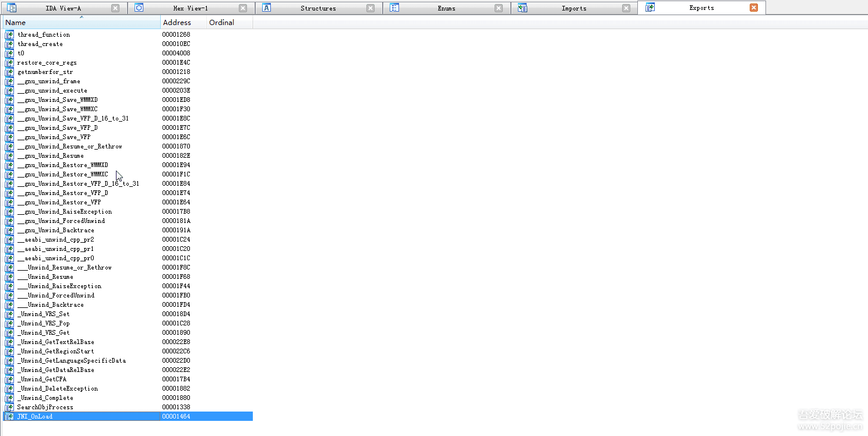The height and width of the screenshot is (436, 868).
Task: Sort exports by Ordinal column header
Action: coord(230,22)
